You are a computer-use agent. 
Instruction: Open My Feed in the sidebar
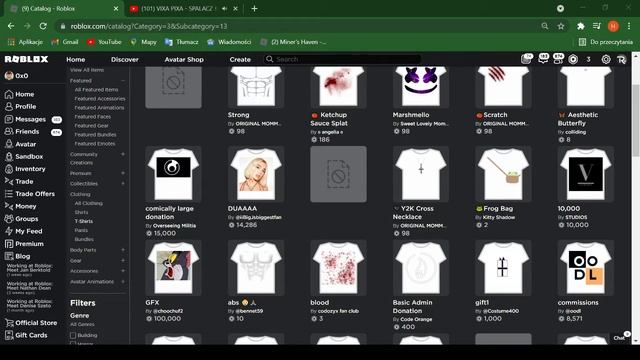[23, 231]
